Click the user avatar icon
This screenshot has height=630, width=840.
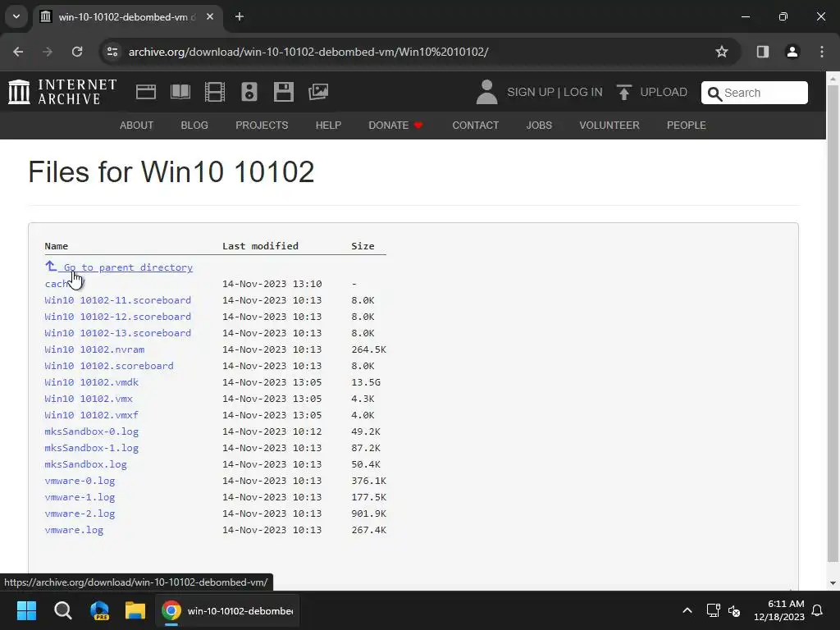(x=487, y=92)
